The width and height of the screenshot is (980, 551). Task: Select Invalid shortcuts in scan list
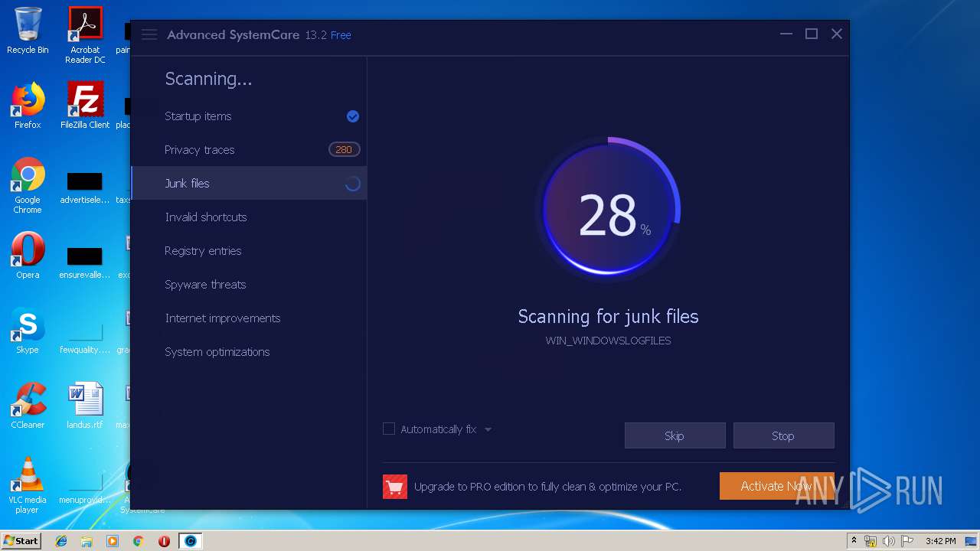point(249,217)
